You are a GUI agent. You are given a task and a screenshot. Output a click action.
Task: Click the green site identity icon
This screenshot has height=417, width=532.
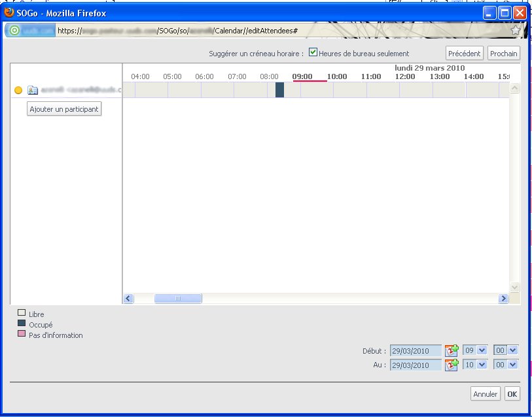click(14, 30)
